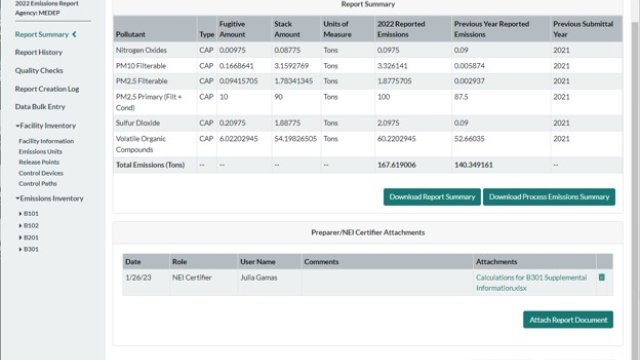Click the Previous Year Reported Emissions header

pos(501,29)
